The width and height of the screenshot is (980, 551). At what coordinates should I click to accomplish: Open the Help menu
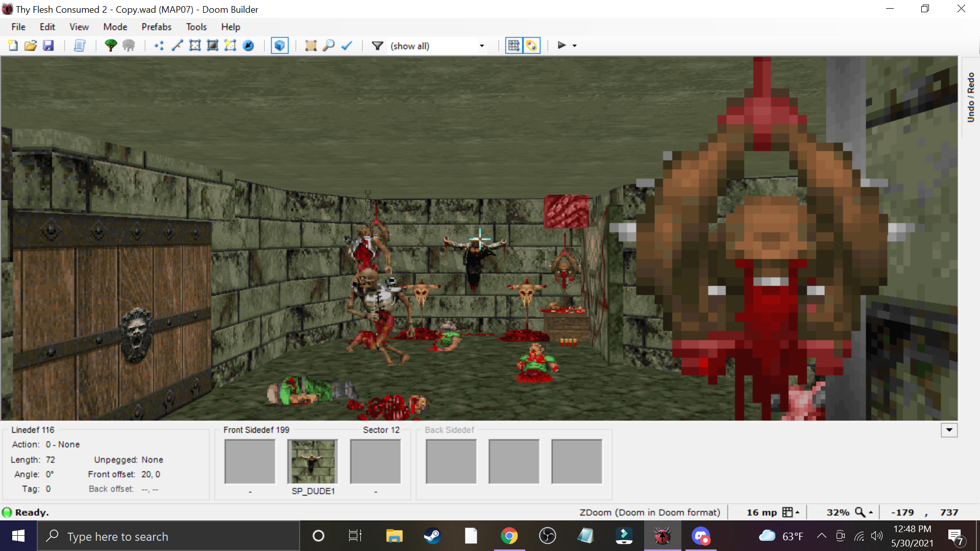click(x=231, y=27)
